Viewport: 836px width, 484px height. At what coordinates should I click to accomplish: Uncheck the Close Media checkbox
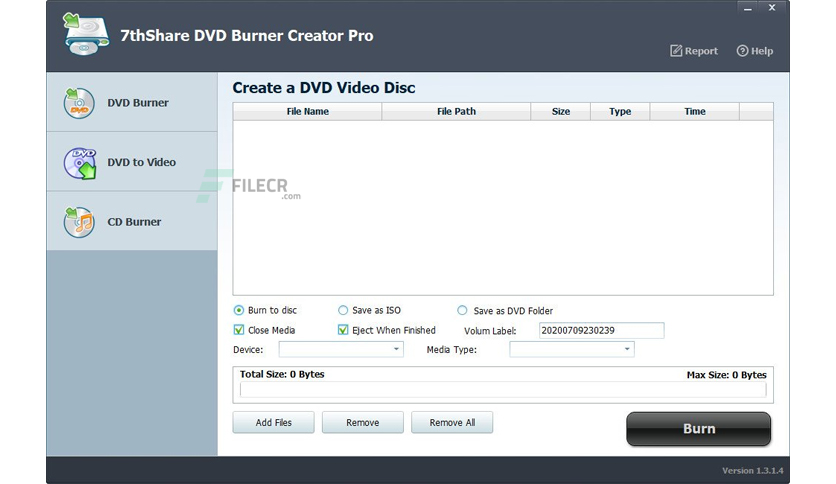[239, 330]
